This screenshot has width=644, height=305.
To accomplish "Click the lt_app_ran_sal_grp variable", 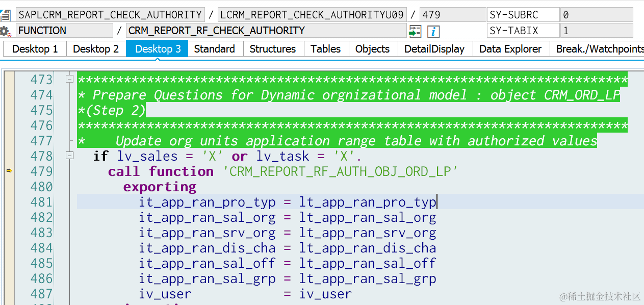I will coord(368,278).
